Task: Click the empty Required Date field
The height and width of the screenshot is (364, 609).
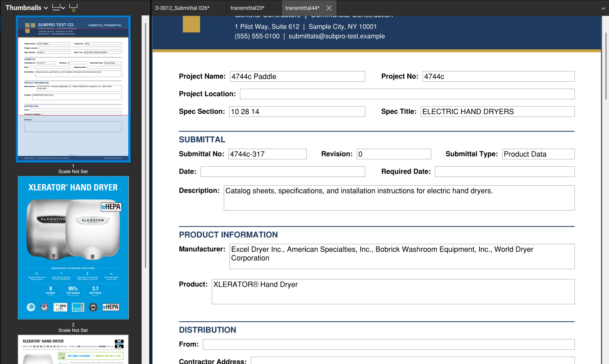Action: [505, 172]
